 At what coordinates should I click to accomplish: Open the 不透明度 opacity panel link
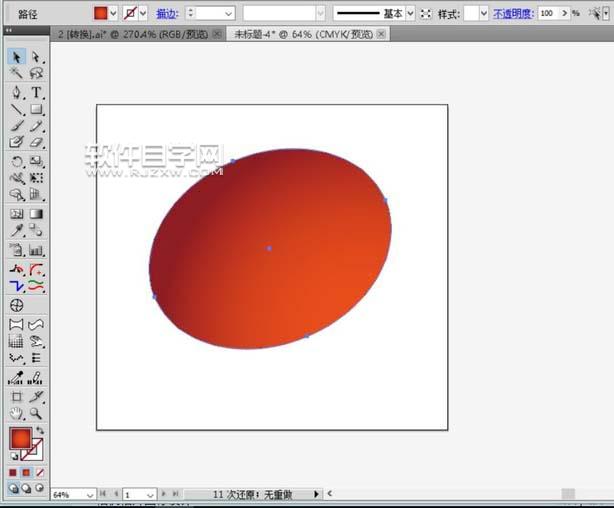[512, 14]
